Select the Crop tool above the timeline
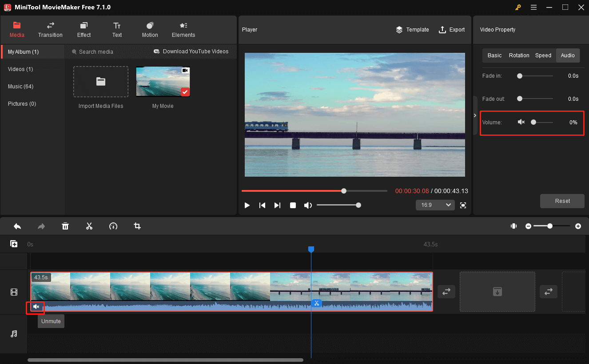Viewport: 589px width, 364px height. (x=137, y=226)
